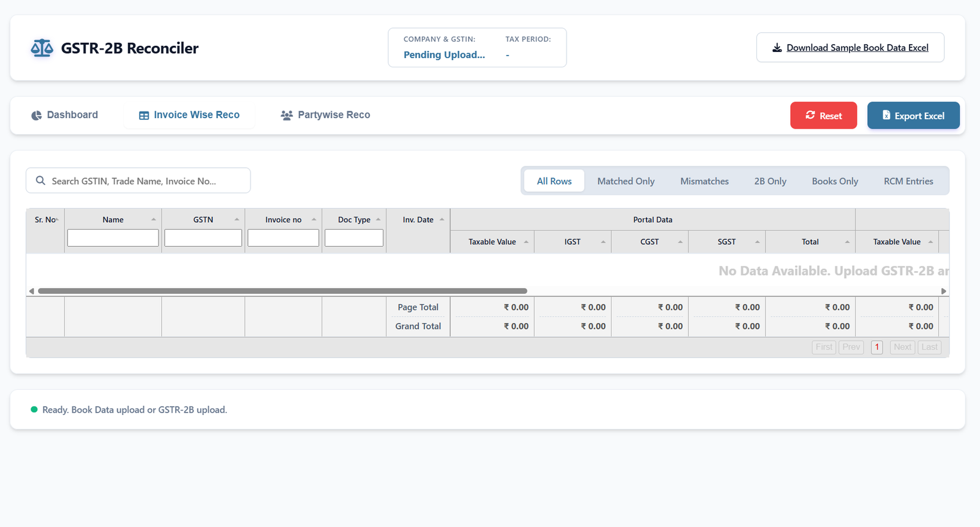
Task: Click the Excel file icon in Export button
Action: tap(886, 115)
